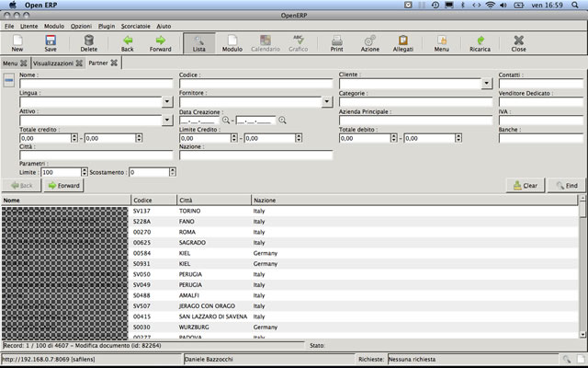Viewport: 588px width, 368px height.
Task: Click the search icon in the status bar
Action: 567,360
